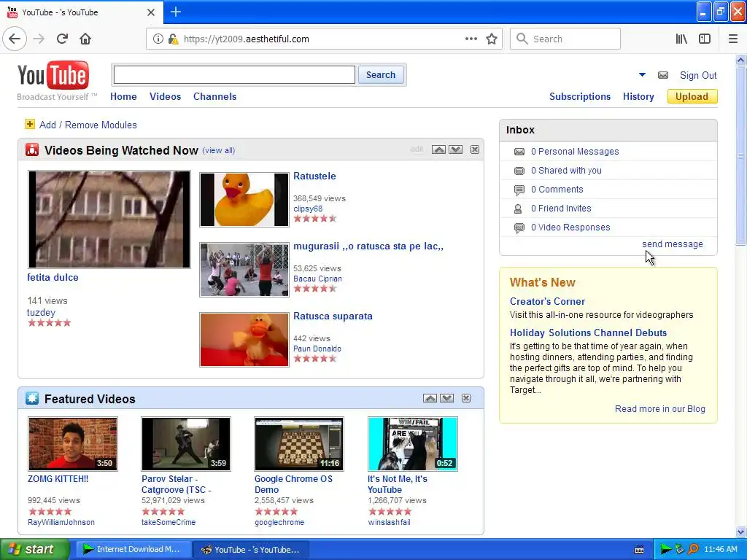747x560 pixels.
Task: Click the Comments speech bubble icon
Action: [519, 190]
